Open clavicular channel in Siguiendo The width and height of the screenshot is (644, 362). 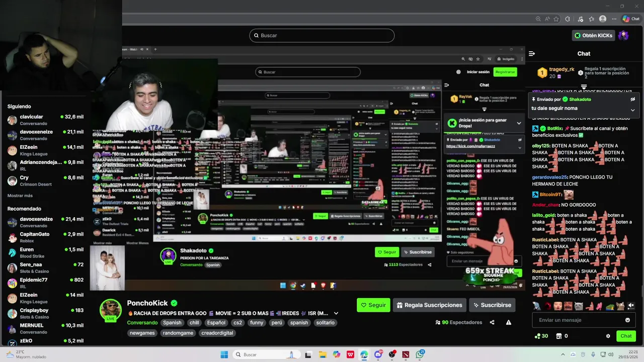tap(45, 120)
